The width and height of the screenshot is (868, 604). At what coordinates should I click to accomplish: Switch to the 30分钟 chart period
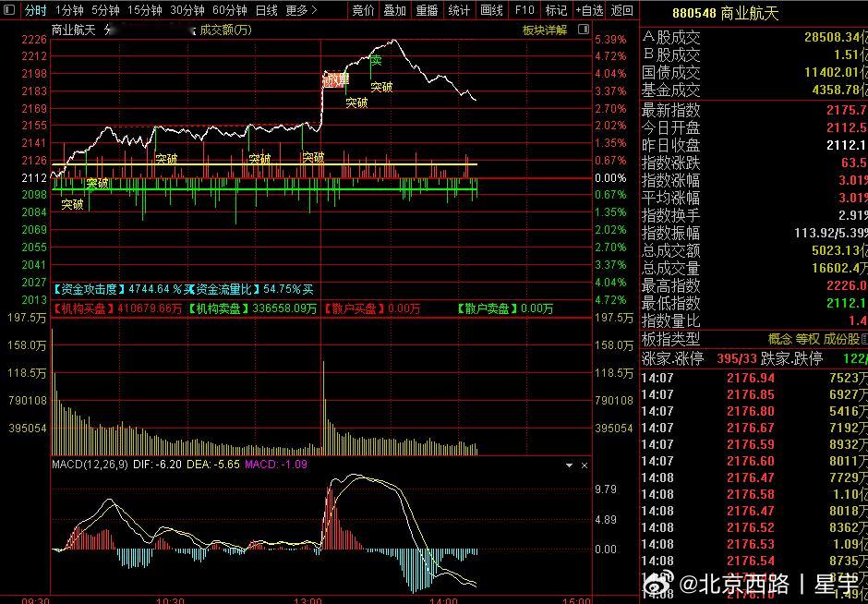[x=187, y=10]
